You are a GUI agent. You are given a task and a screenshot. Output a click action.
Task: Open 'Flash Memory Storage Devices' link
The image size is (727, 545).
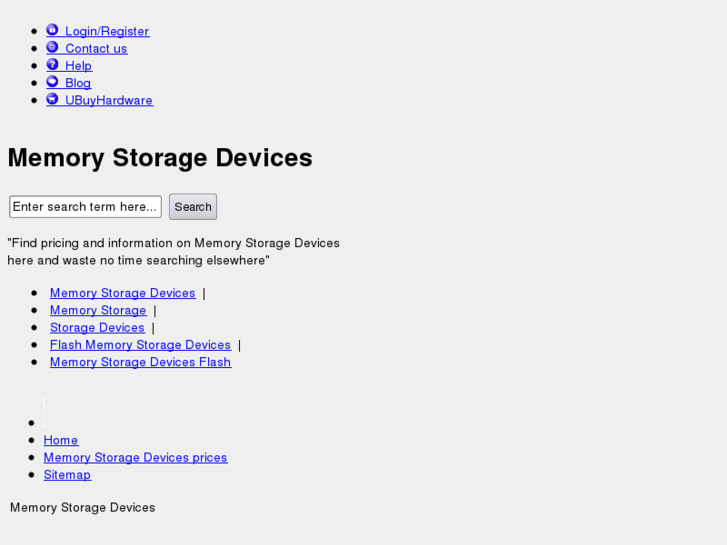coord(140,345)
